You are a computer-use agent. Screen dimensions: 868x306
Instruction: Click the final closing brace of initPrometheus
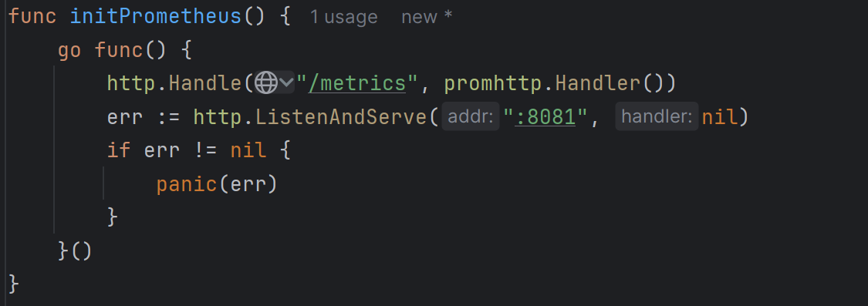[x=15, y=284]
